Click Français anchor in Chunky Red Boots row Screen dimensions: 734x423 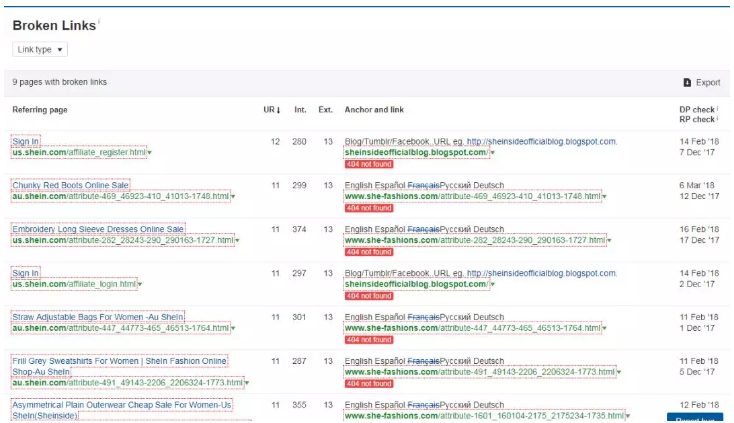tap(423, 185)
